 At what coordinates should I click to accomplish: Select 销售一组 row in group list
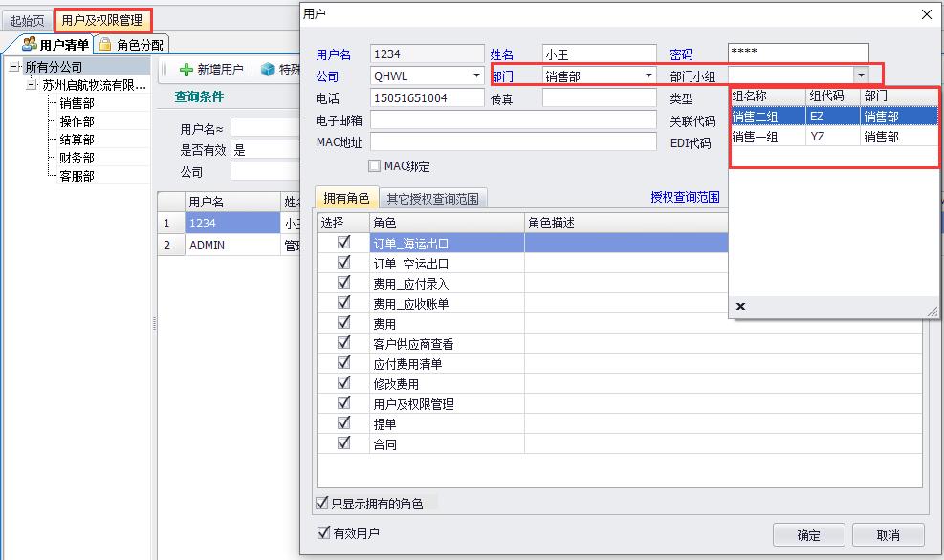pos(756,137)
